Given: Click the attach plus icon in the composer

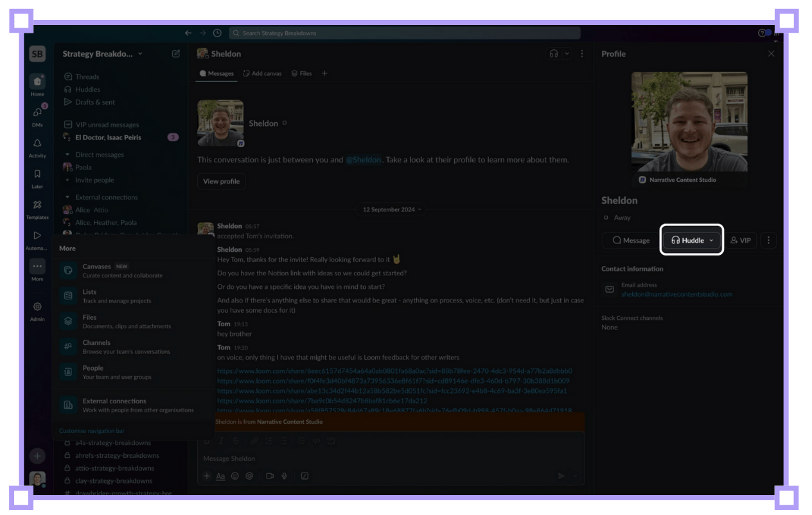Looking at the screenshot, I should (207, 476).
